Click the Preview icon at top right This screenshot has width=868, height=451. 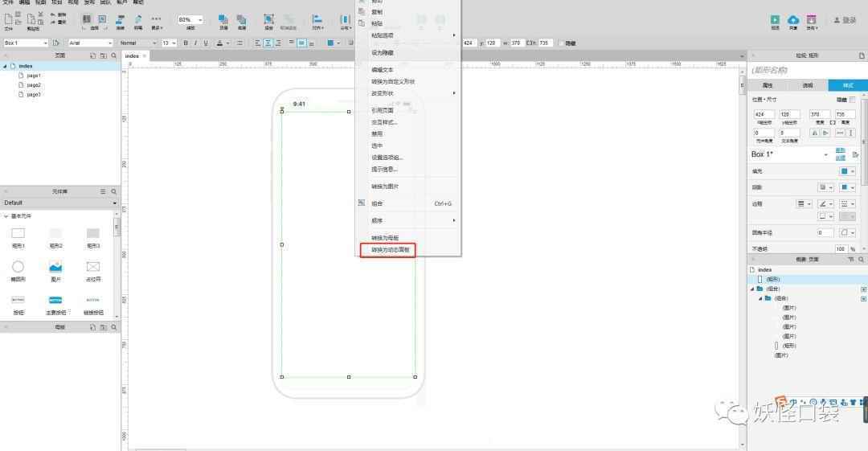[x=775, y=20]
